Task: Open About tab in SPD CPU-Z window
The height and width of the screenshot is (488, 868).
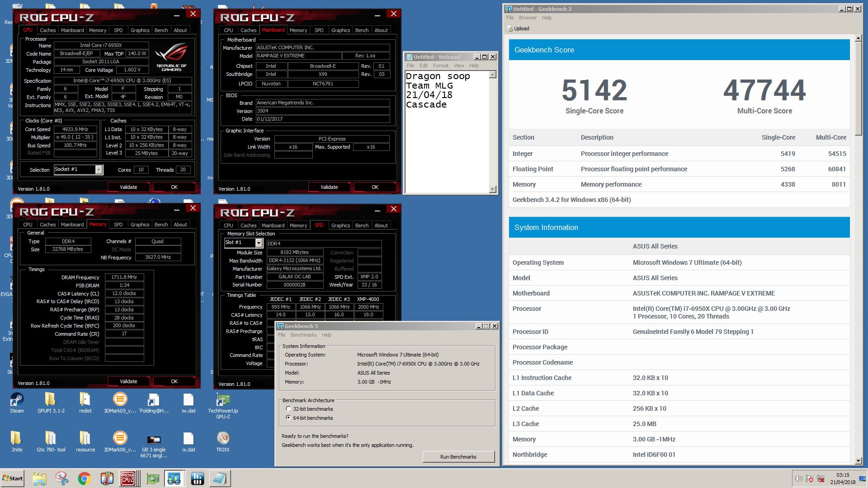Action: [x=381, y=225]
